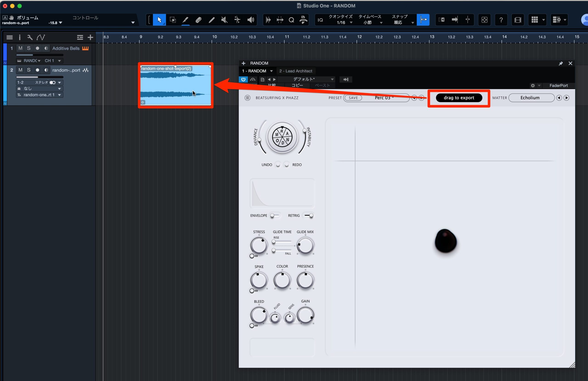Toggle the Snap to grid button

click(423, 20)
